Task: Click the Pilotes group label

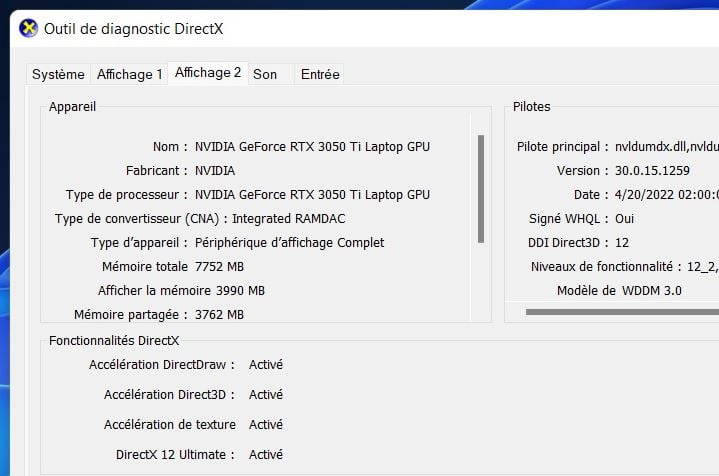Action: (x=531, y=106)
